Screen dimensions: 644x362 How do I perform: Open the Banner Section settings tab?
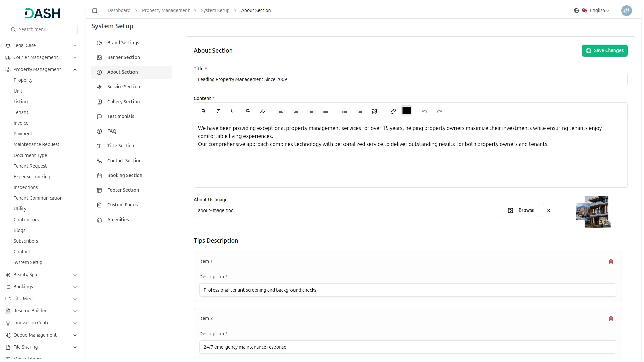[x=123, y=57]
